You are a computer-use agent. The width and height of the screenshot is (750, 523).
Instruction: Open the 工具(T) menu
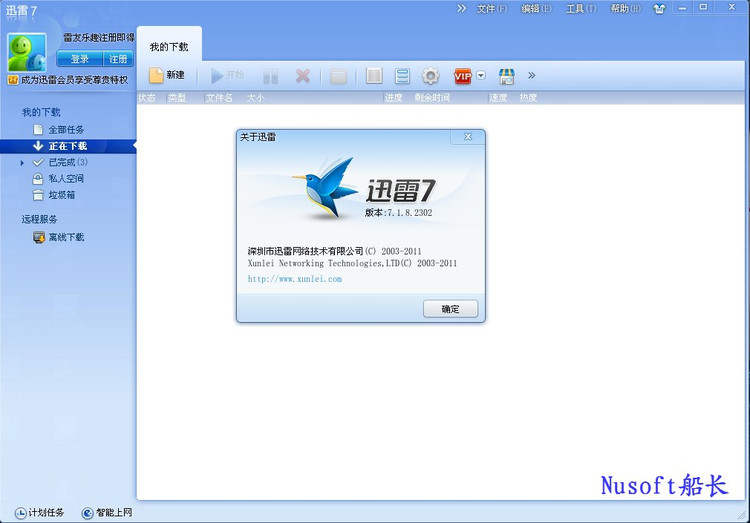click(x=581, y=9)
